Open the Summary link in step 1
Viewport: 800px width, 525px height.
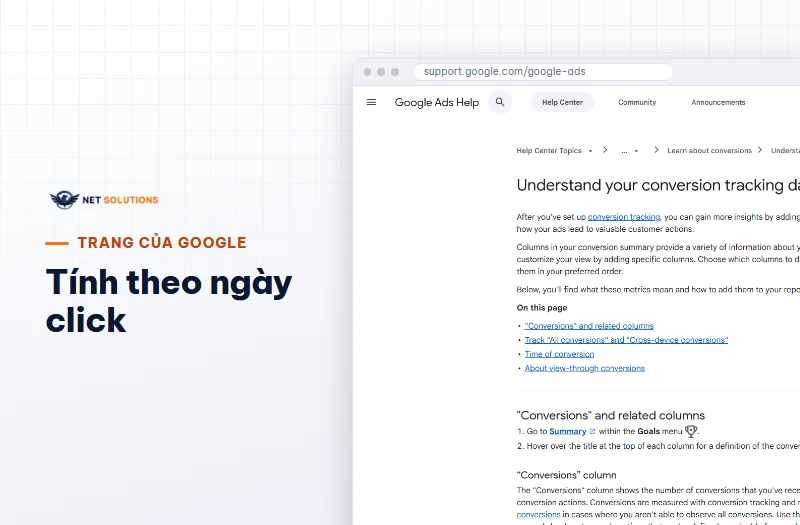(x=568, y=432)
